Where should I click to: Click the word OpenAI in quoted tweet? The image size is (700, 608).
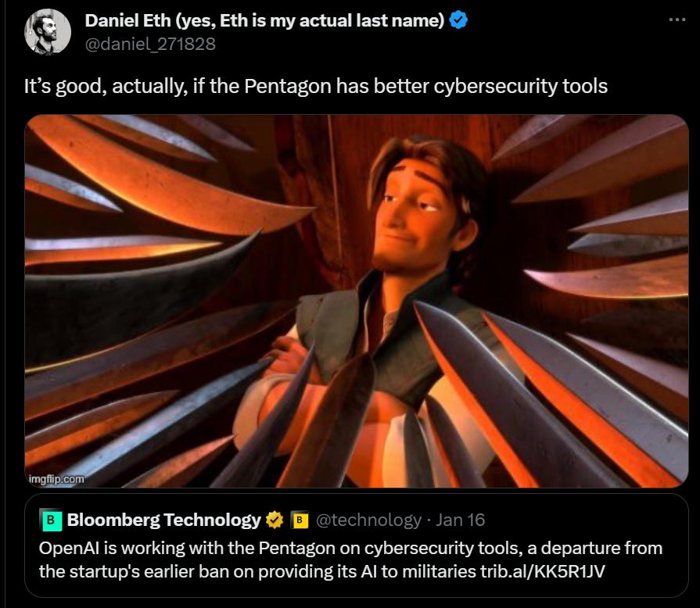(x=70, y=548)
